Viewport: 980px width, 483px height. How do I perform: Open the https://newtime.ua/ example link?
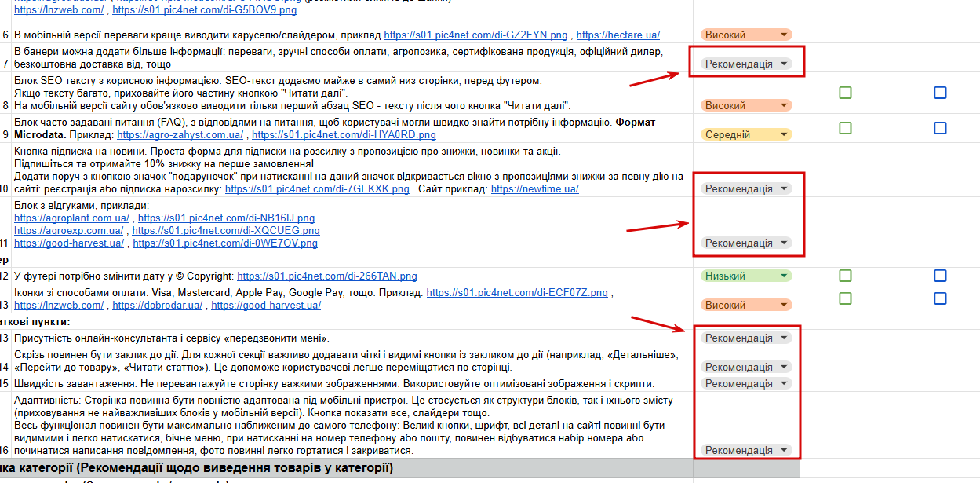click(x=535, y=189)
